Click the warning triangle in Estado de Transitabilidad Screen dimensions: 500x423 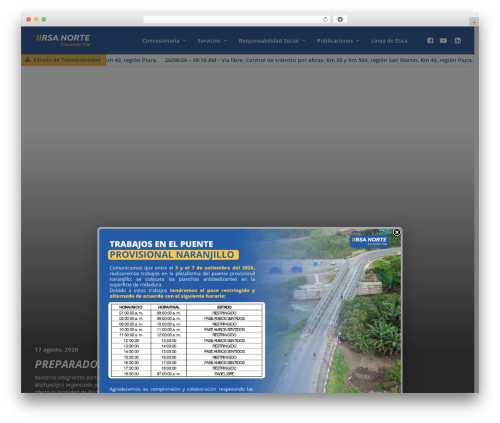click(x=27, y=60)
